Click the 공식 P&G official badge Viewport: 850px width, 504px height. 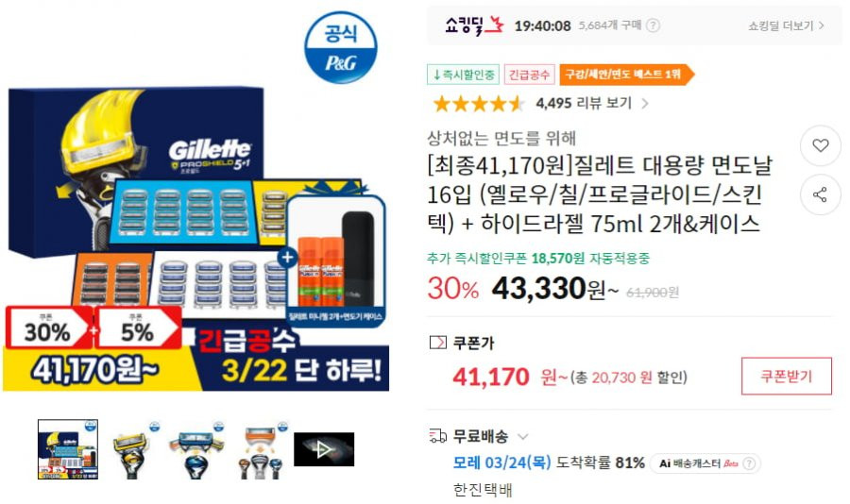(340, 47)
